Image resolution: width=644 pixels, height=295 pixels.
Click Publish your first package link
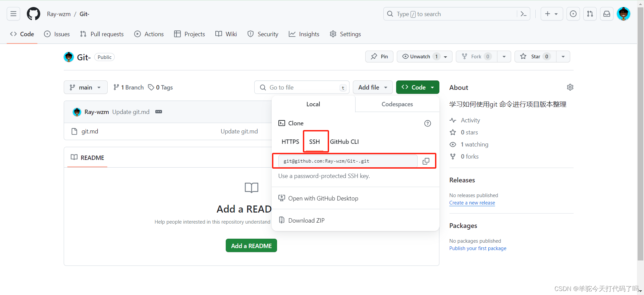point(478,248)
